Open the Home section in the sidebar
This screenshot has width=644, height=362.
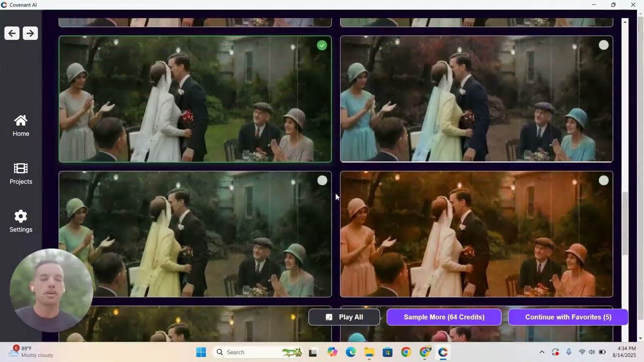point(21,126)
